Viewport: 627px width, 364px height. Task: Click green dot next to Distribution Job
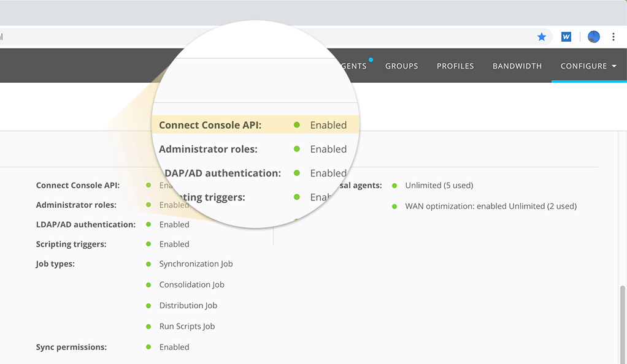148,306
